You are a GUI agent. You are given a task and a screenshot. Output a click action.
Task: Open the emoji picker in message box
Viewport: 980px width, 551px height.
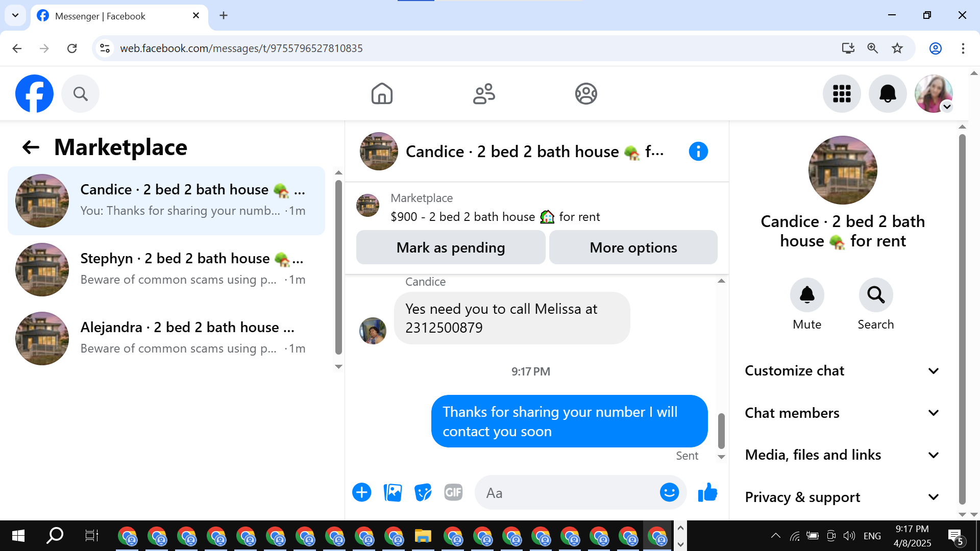pyautogui.click(x=669, y=493)
